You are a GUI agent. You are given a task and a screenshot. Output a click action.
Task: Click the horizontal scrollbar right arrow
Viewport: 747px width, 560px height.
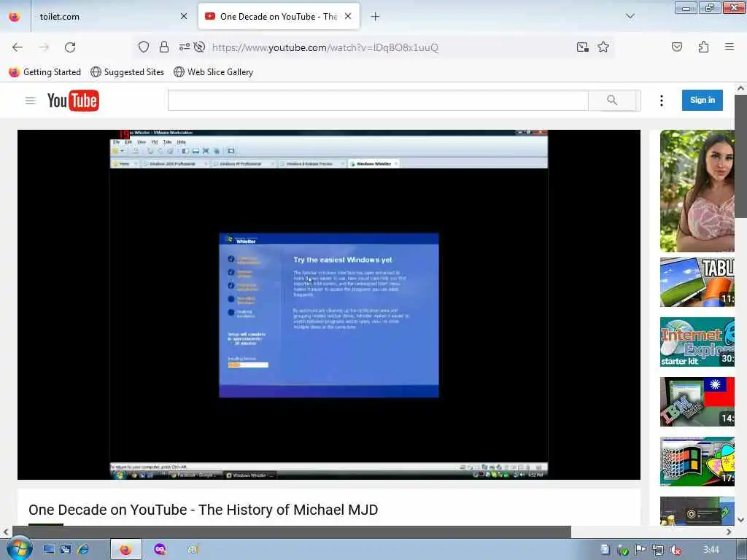click(729, 532)
